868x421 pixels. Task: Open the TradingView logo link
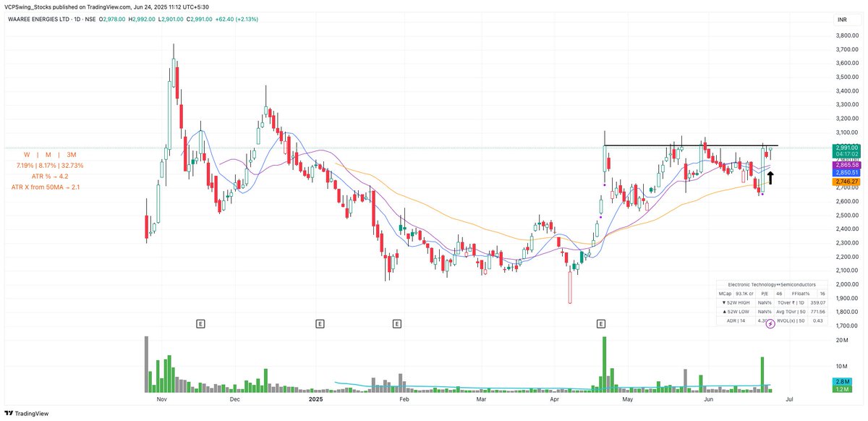click(x=27, y=413)
